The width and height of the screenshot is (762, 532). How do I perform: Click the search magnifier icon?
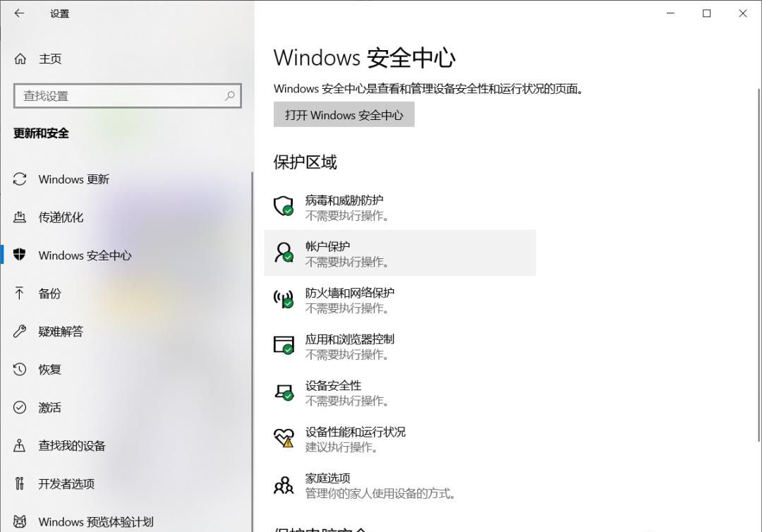pos(230,96)
